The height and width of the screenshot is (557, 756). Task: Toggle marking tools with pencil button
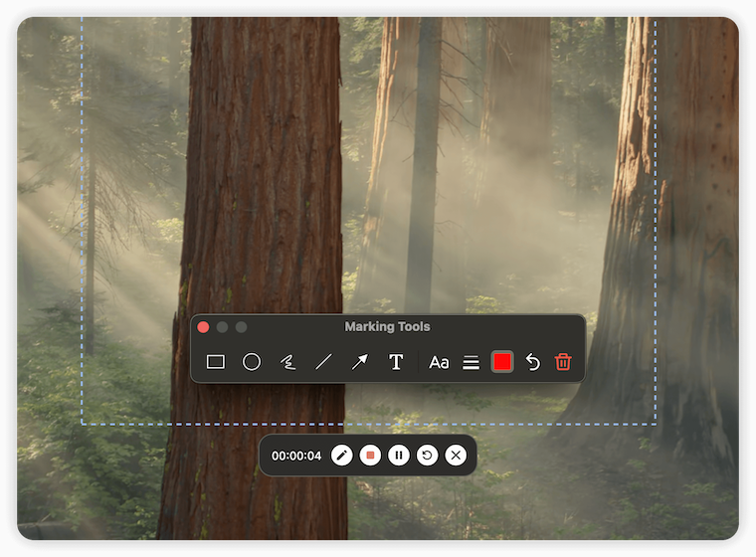341,456
